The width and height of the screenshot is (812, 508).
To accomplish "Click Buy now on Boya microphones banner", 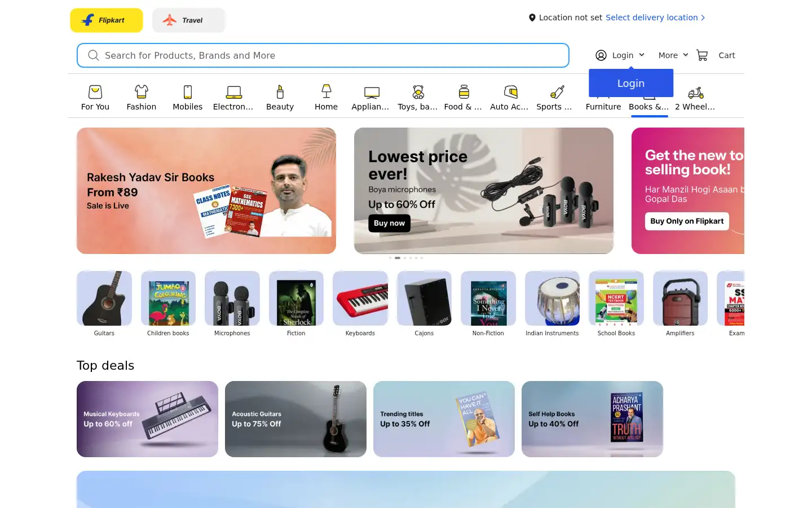I will pos(389,223).
